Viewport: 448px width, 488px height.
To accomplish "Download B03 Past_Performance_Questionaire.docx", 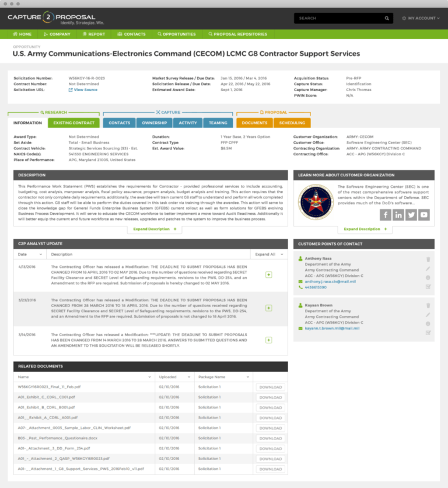I will click(x=271, y=438).
